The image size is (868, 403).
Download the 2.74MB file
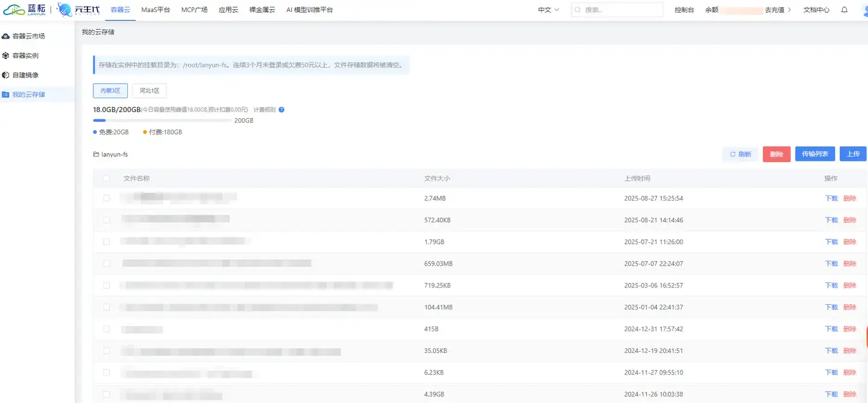(831, 198)
